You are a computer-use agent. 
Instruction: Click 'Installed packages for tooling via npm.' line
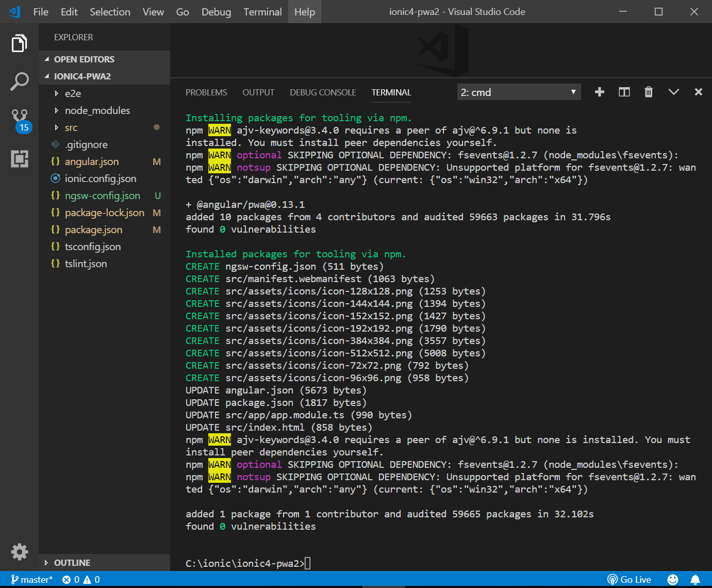click(296, 254)
